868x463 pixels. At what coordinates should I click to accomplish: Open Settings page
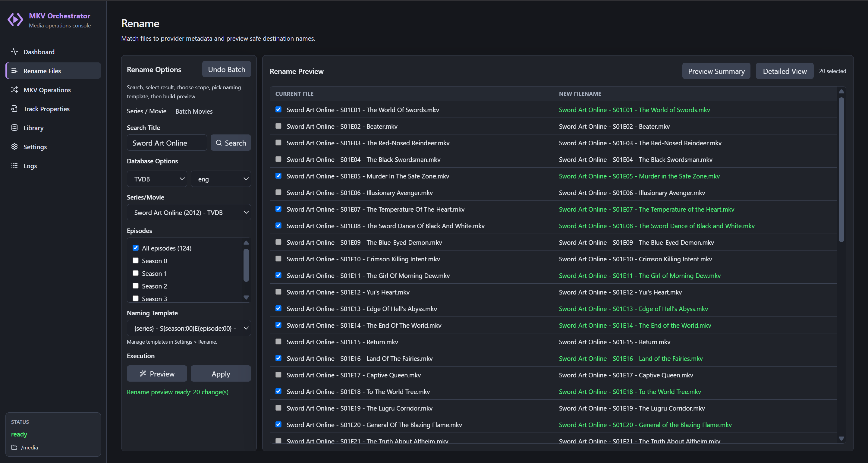click(53, 147)
